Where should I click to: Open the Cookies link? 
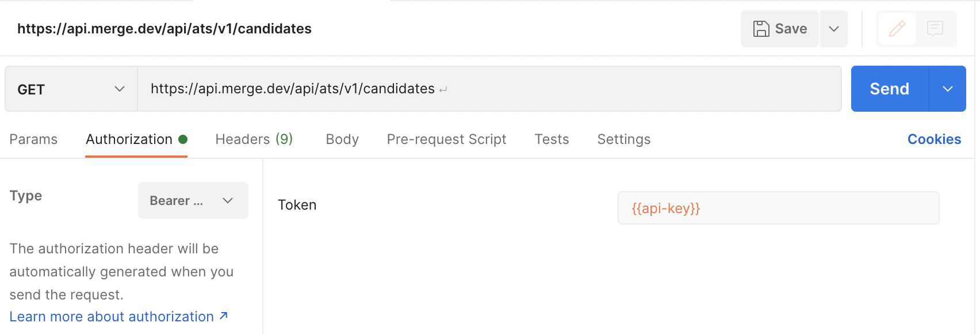[934, 139]
